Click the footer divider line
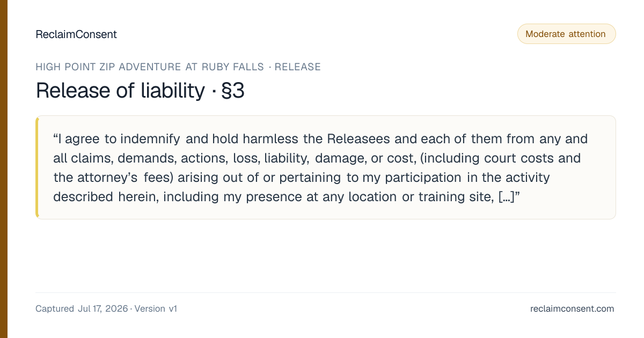 click(326, 292)
